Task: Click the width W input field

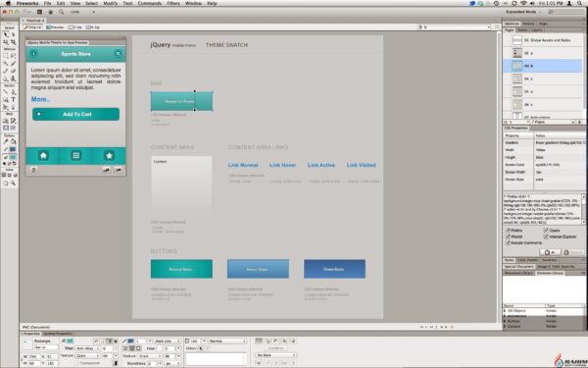Action: (35, 356)
